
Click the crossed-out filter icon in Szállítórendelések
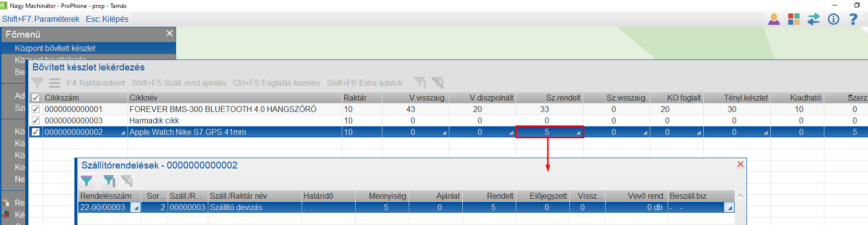coord(127,181)
